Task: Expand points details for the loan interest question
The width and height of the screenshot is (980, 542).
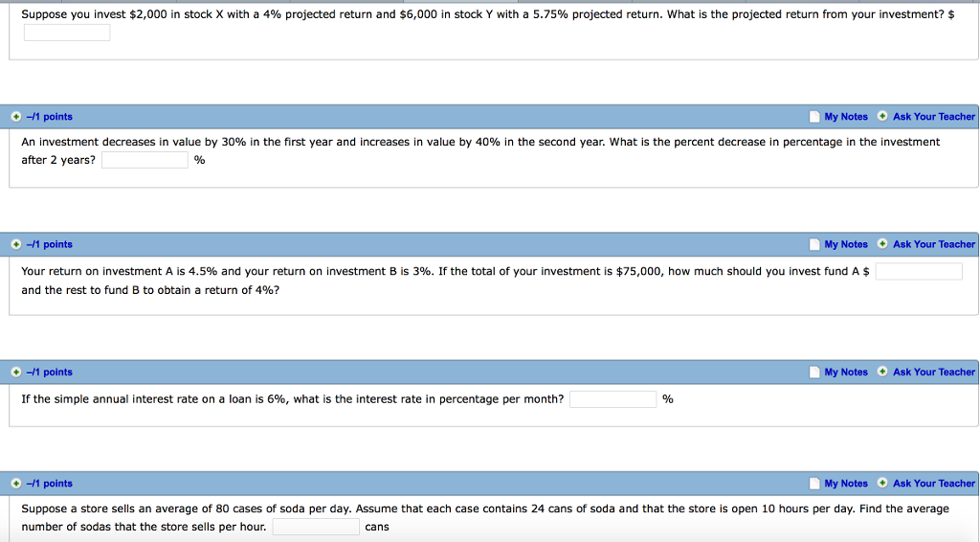Action: 16,372
